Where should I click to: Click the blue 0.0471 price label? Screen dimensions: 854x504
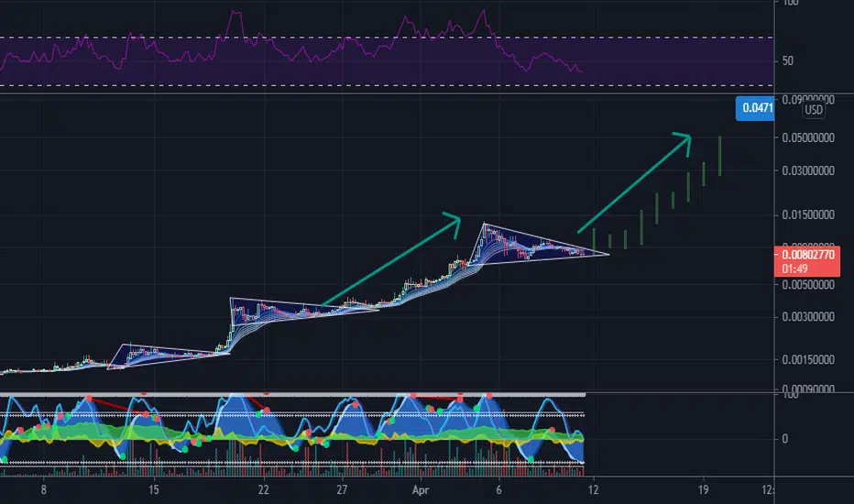point(755,108)
